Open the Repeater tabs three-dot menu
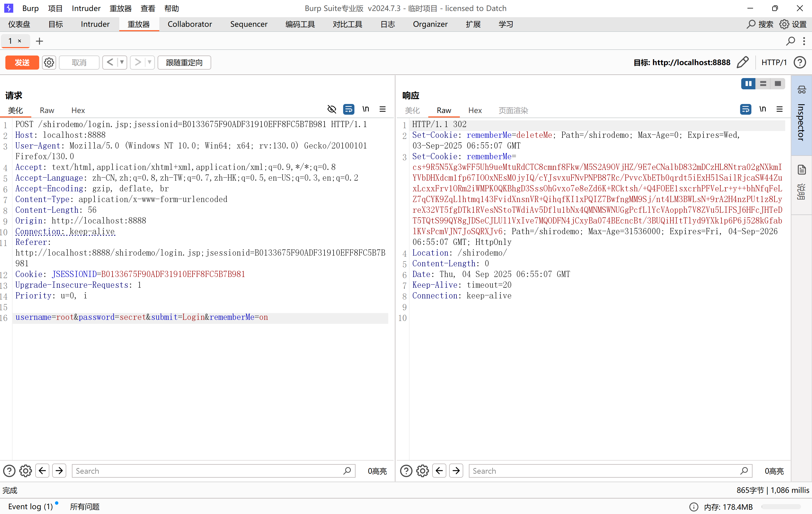The width and height of the screenshot is (812, 514). tap(804, 41)
